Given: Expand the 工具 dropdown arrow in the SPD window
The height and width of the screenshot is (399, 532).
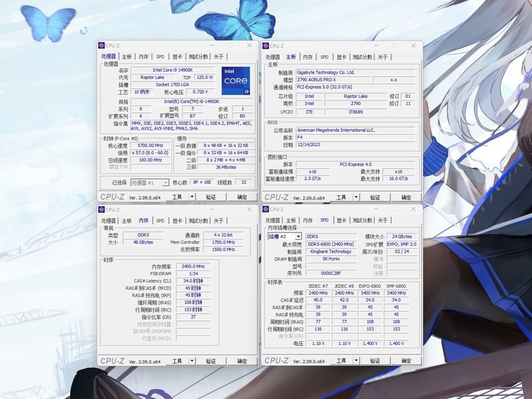Looking at the screenshot, I should [356, 360].
